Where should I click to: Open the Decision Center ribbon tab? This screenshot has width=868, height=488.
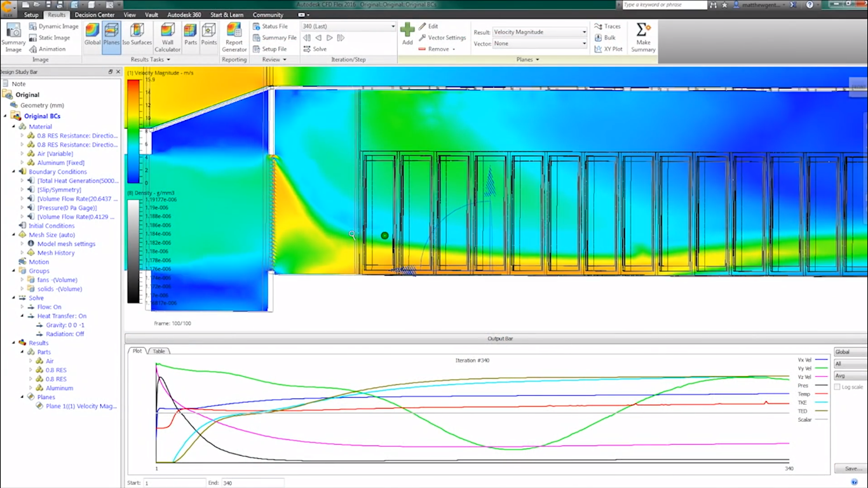(x=95, y=15)
